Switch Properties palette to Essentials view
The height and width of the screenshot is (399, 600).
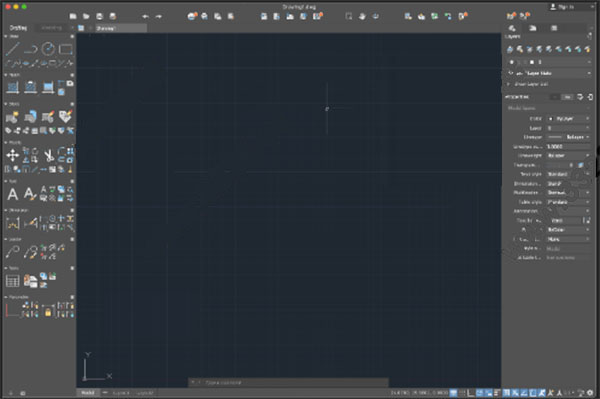click(x=554, y=97)
